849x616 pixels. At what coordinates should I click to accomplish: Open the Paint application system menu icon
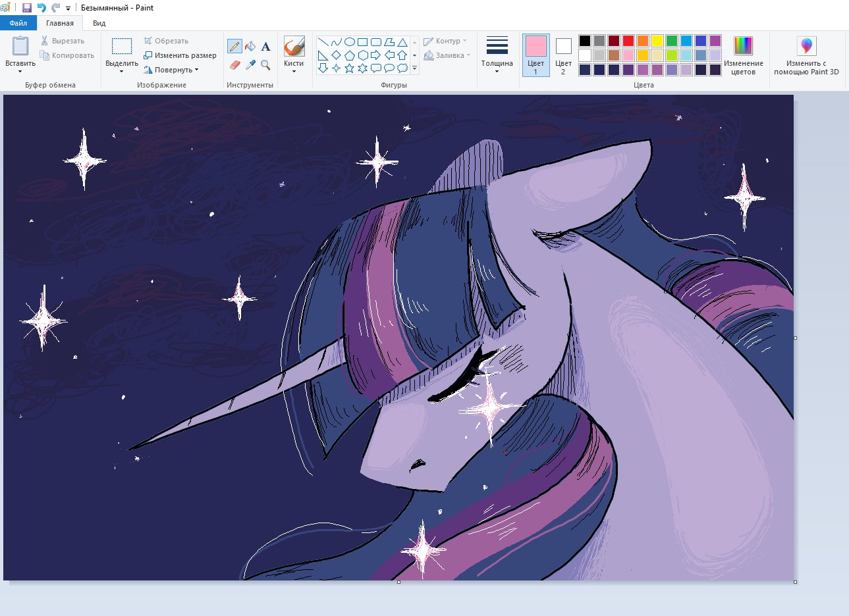tap(5, 8)
